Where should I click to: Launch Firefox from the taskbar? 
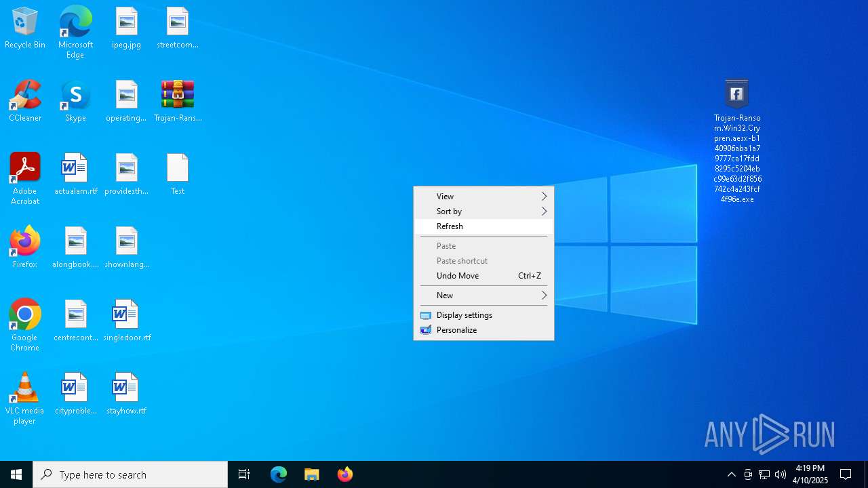(x=344, y=474)
